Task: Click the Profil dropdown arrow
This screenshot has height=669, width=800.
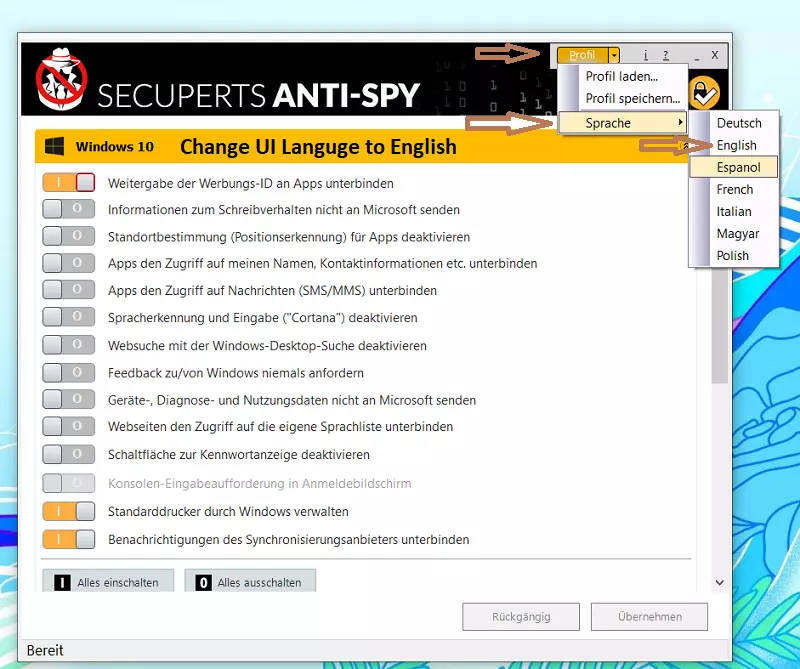Action: (x=614, y=56)
